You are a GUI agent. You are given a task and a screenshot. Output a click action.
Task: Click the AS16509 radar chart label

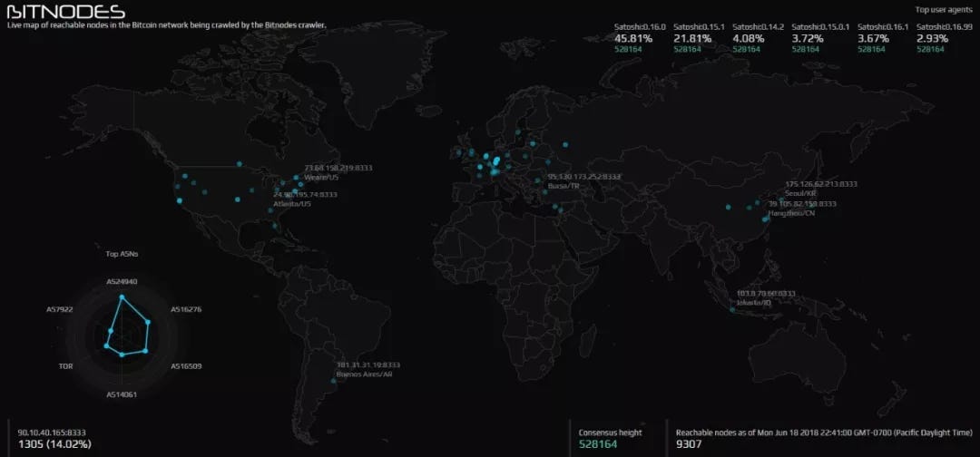click(186, 365)
